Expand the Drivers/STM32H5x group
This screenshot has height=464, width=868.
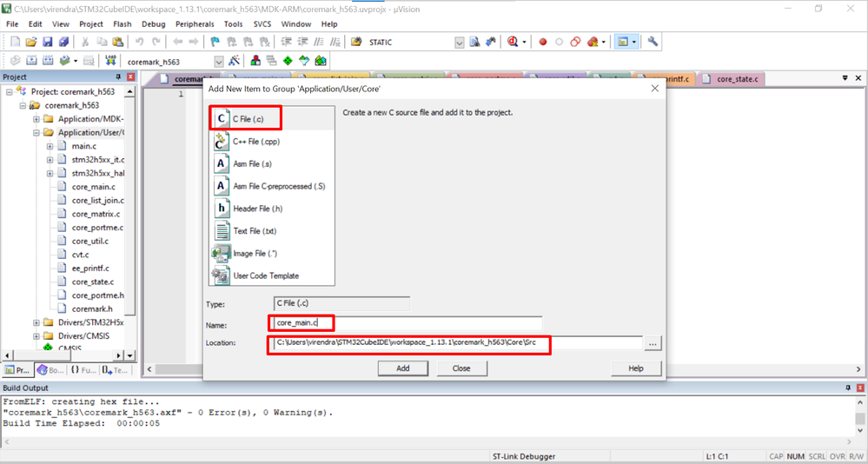(x=36, y=323)
